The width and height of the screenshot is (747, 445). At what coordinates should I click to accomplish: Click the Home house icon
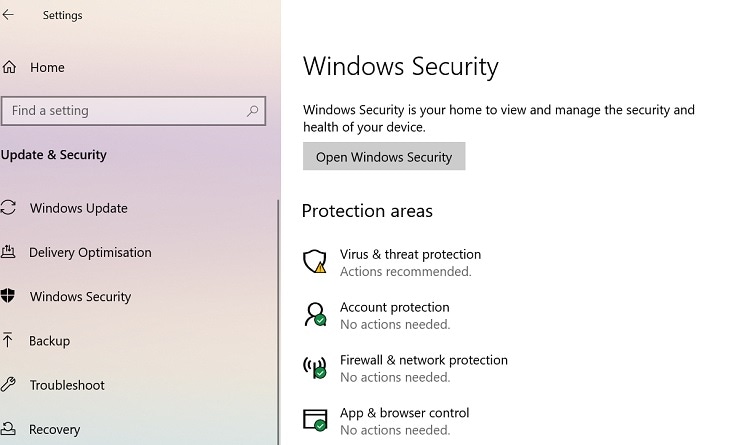point(9,68)
